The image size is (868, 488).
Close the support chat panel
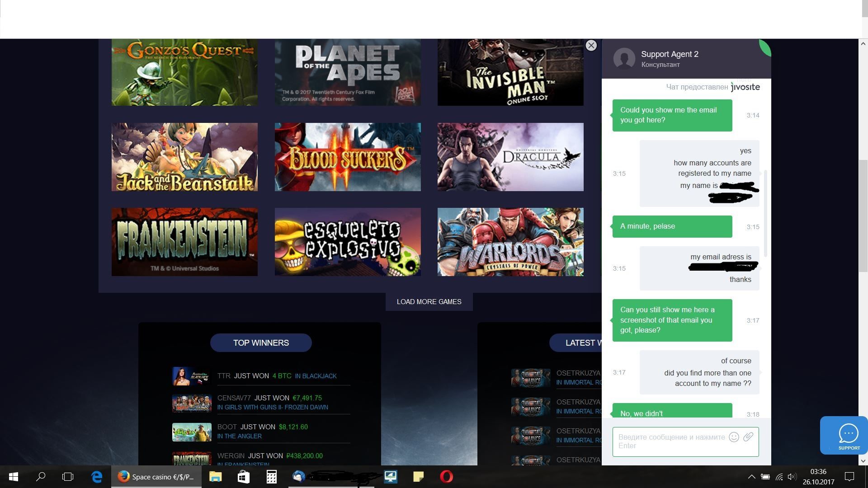[x=591, y=45]
